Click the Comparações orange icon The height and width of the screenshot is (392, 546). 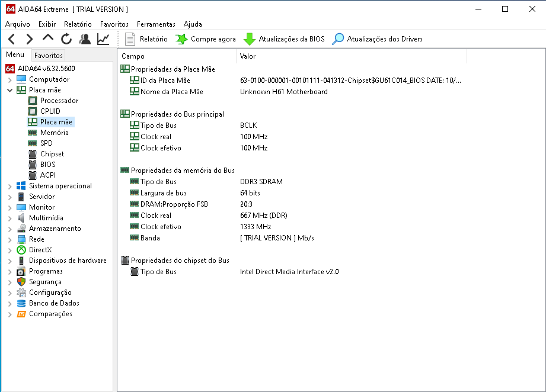(21, 314)
